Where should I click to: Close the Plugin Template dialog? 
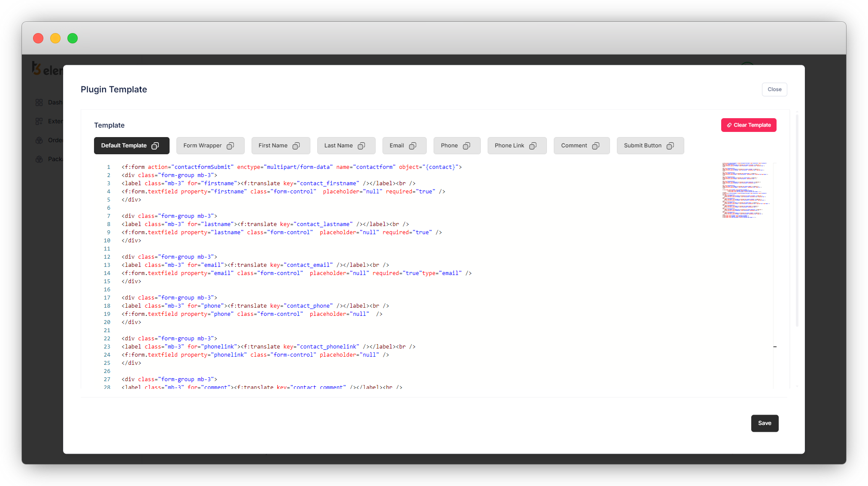(774, 89)
